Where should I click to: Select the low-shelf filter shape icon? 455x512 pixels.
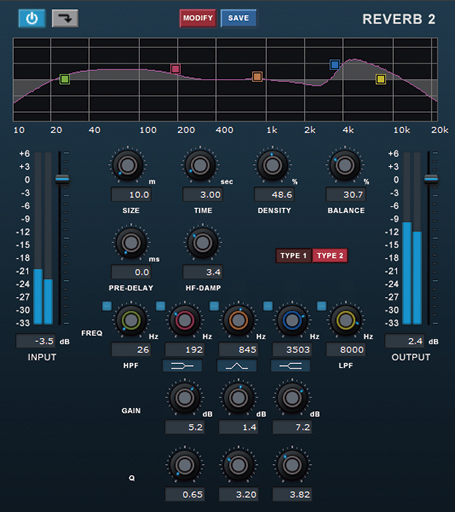(x=182, y=366)
